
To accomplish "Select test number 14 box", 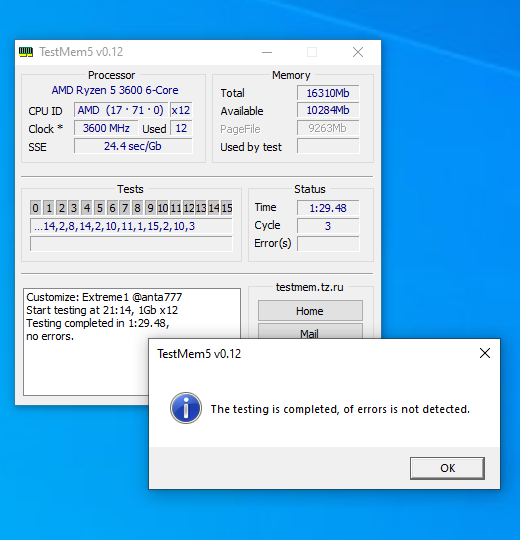I will (214, 208).
